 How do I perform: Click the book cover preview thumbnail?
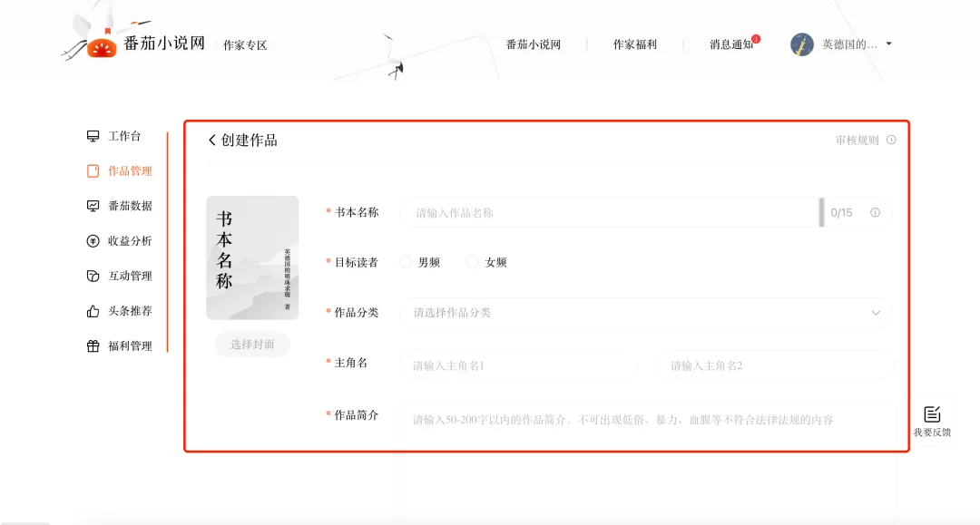click(x=252, y=258)
